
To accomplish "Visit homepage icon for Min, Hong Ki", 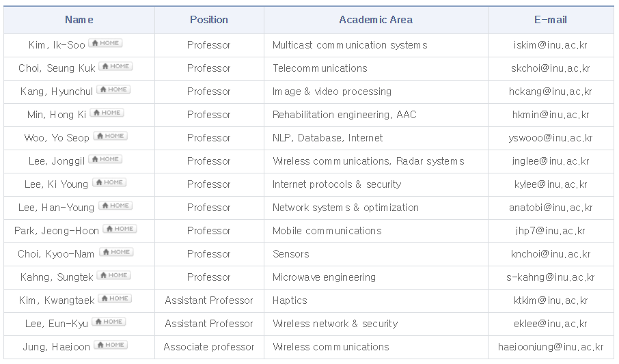I will click(x=107, y=113).
